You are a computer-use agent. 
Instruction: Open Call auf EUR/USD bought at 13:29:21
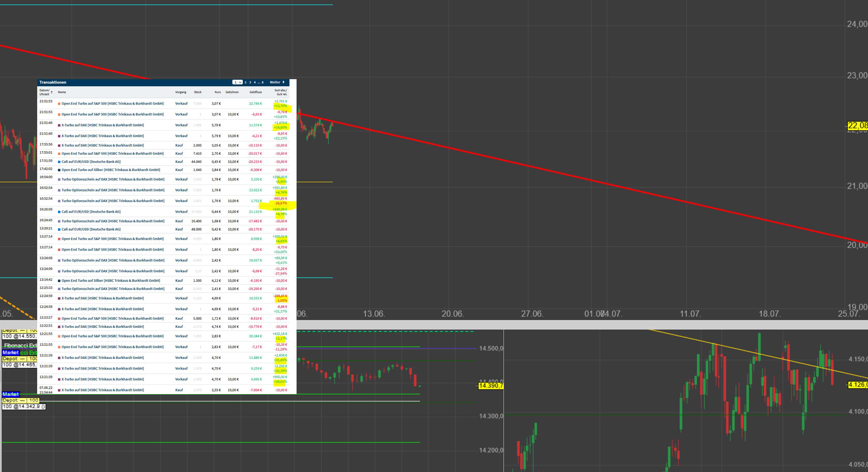pos(91,229)
